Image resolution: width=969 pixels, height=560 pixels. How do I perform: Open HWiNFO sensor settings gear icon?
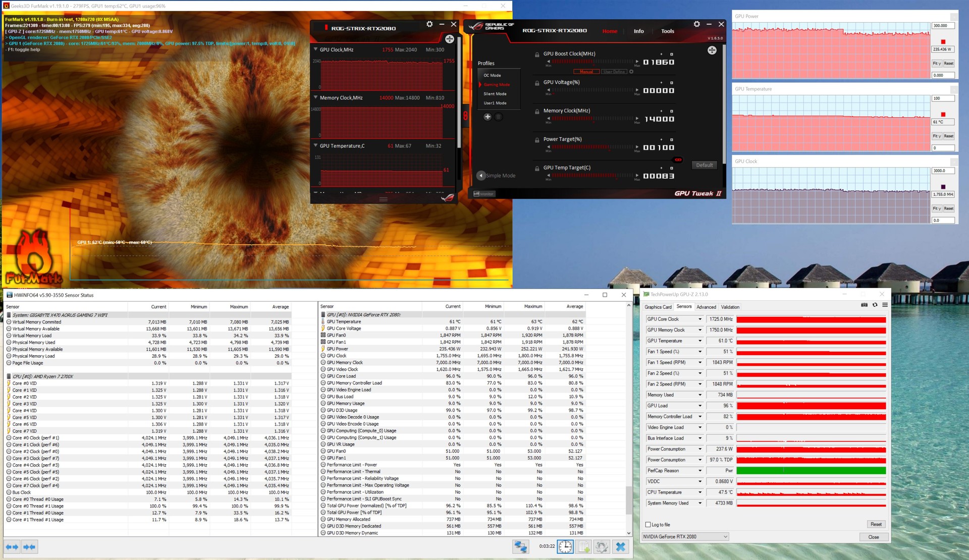602,547
